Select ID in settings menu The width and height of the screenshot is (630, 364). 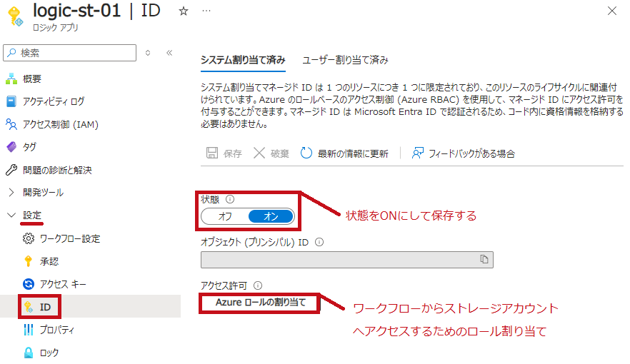click(x=45, y=307)
